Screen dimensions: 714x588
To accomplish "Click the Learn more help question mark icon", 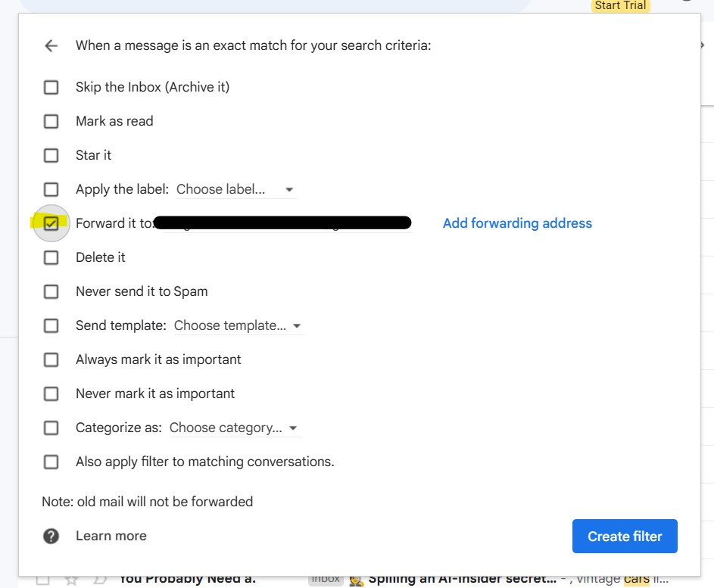I will 50,536.
